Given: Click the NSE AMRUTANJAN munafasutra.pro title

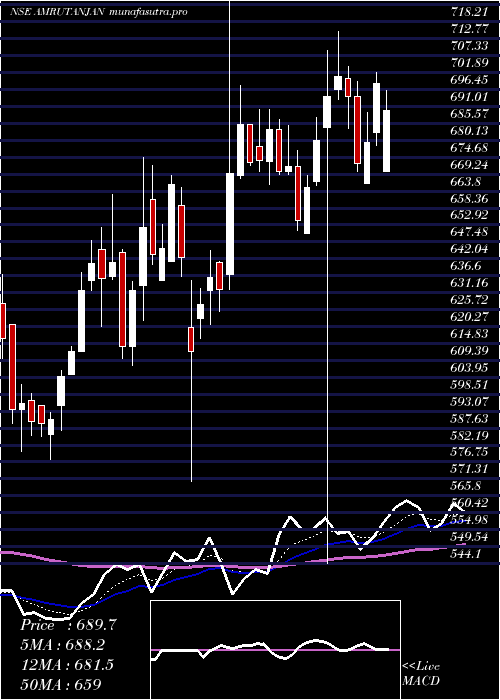Looking at the screenshot, I should [x=99, y=12].
